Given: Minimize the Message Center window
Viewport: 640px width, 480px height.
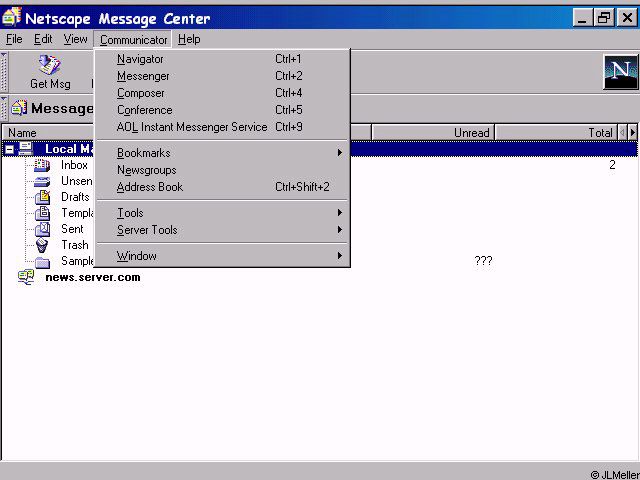Looking at the screenshot, I should [x=582, y=18].
